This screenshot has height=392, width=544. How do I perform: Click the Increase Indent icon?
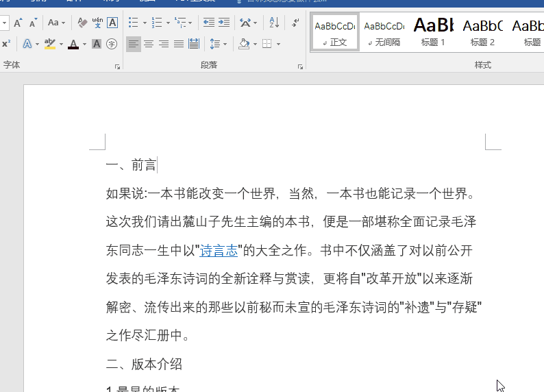tap(224, 23)
